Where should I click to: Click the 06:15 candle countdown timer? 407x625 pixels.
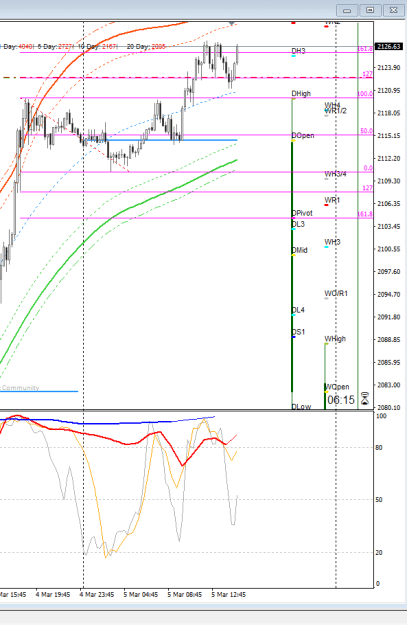341,400
